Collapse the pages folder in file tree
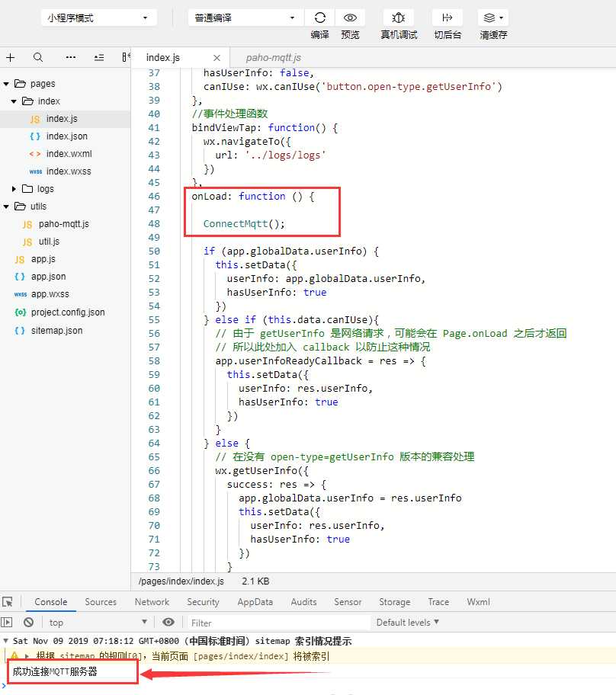The height and width of the screenshot is (695, 616). click(x=6, y=84)
